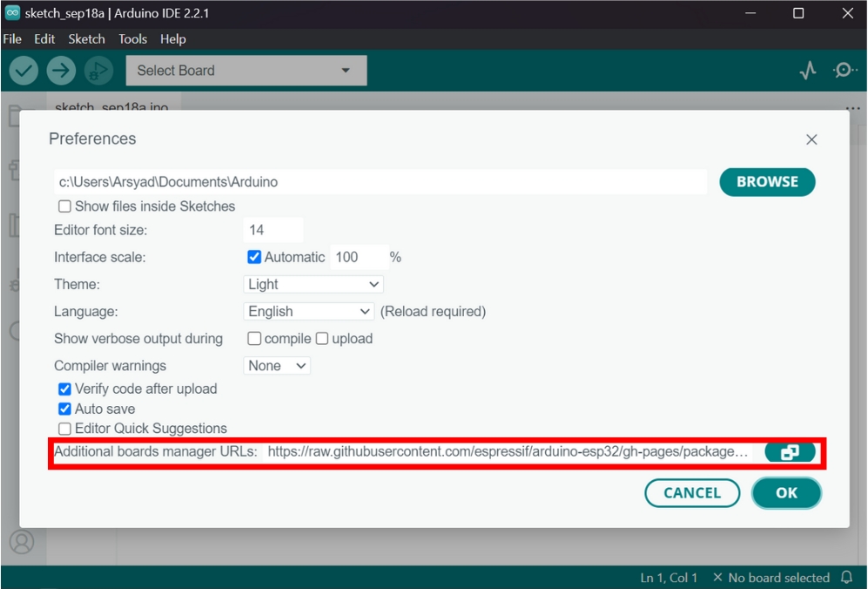
Task: Open the Compiler warnings dropdown
Action: 277,366
